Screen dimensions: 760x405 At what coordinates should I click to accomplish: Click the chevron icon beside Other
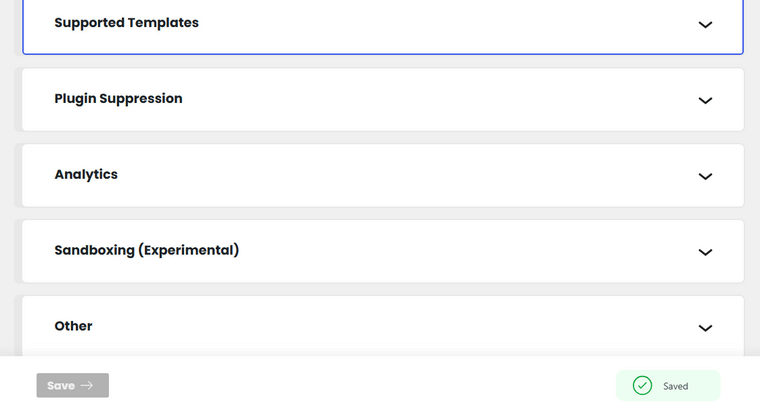705,328
